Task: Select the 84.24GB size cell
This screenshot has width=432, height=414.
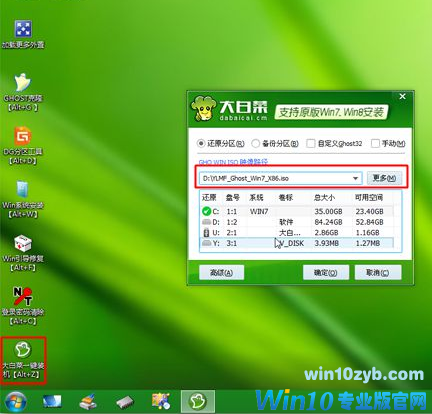Action: click(328, 222)
